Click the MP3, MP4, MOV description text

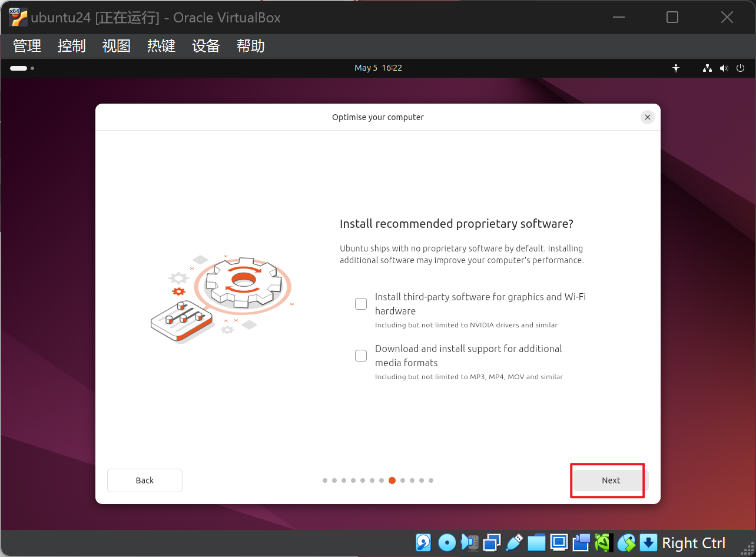[x=469, y=377]
